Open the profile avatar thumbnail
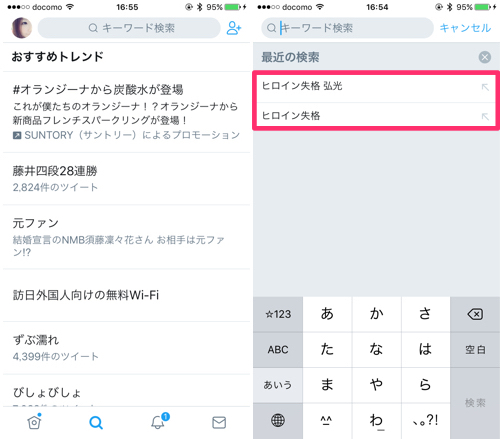Screen dimensions: 500x439 [22, 28]
